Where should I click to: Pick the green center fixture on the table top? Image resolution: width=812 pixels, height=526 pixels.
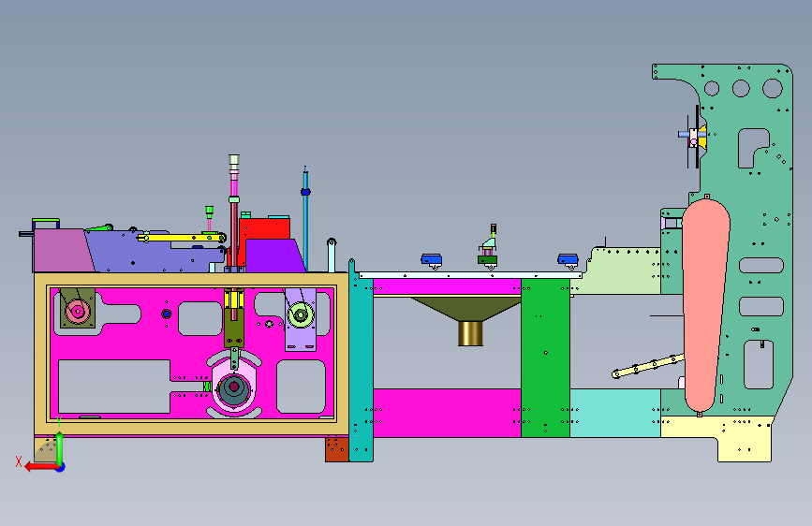(x=487, y=260)
